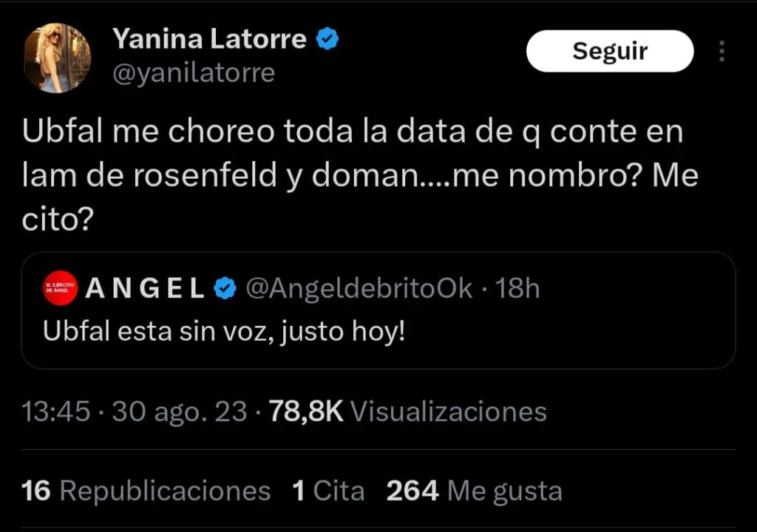Show the 264 Me gusta list
Image resolution: width=757 pixels, height=532 pixels.
point(474,491)
